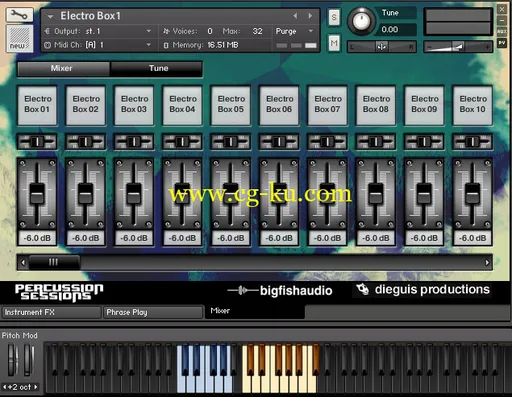
Task: Open the Instrument FX tab
Action: [51, 312]
